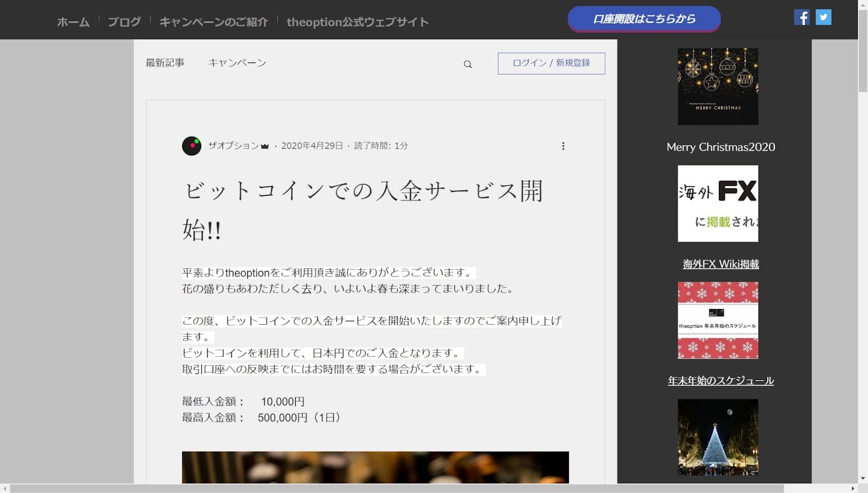Open the Twitter page icon
The height and width of the screenshot is (493, 868).
[824, 17]
